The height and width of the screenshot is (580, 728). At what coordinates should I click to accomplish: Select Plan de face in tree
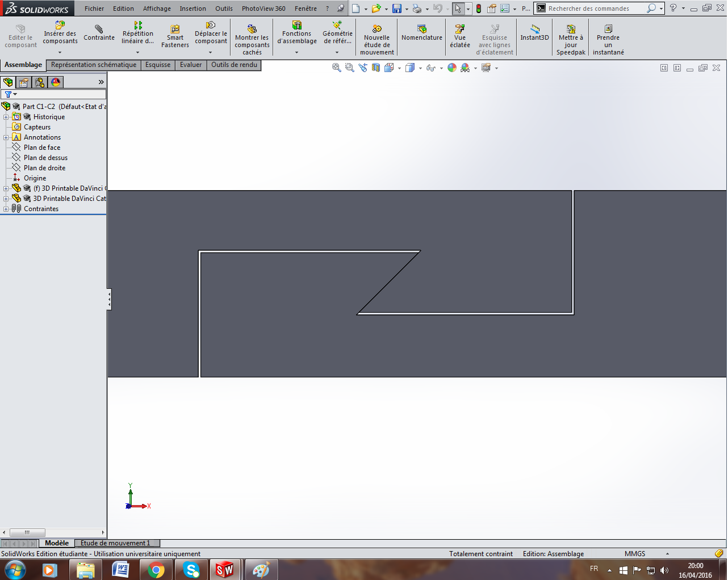pyautogui.click(x=42, y=148)
